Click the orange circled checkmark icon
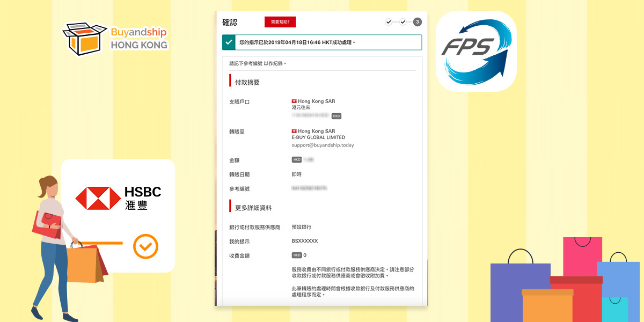The width and height of the screenshot is (644, 322). pos(145,246)
